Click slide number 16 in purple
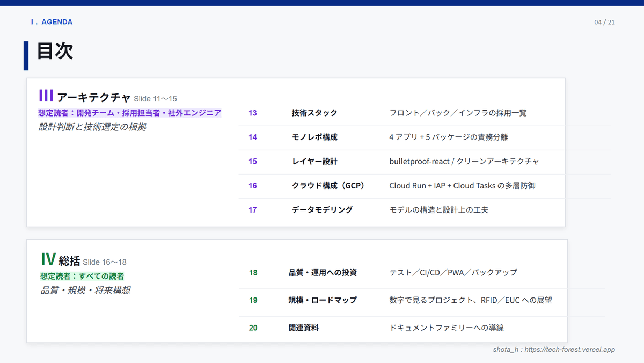This screenshot has height=363, width=644. pyautogui.click(x=253, y=185)
